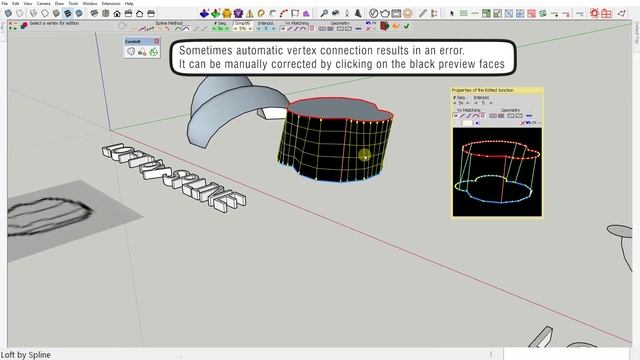Set camera to Iso view
Viewport: 640px width, 360px height.
point(94,13)
